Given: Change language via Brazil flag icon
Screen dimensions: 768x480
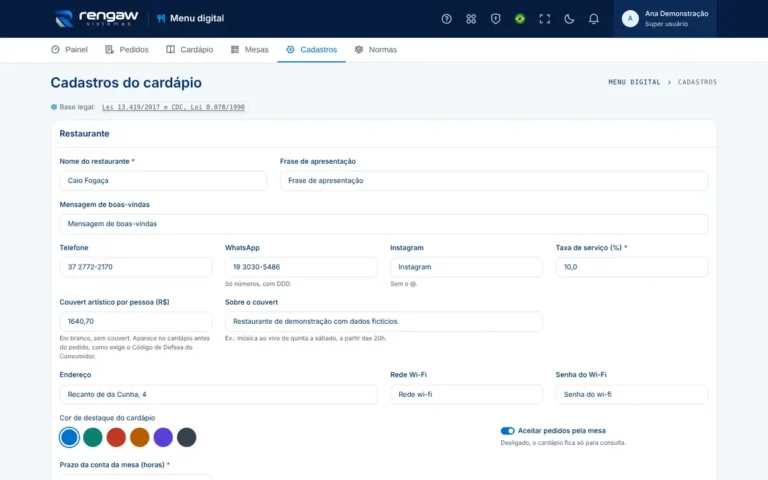Looking at the screenshot, I should point(520,19).
